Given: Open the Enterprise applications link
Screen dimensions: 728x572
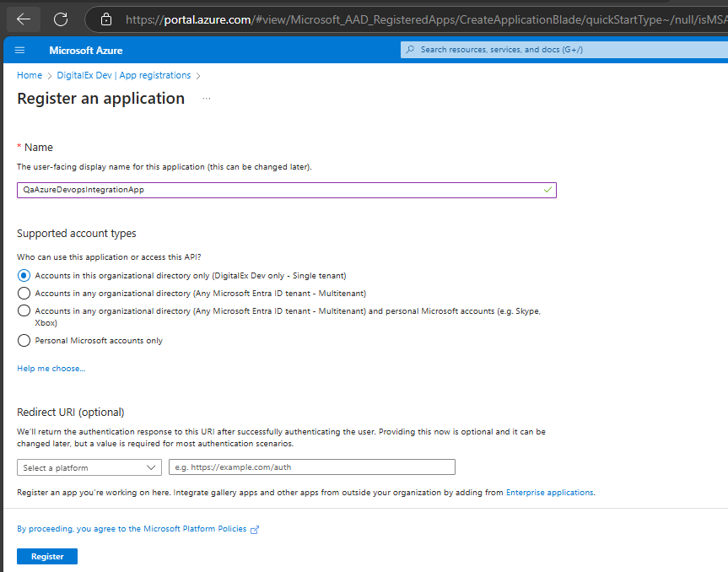Looking at the screenshot, I should point(549,492).
